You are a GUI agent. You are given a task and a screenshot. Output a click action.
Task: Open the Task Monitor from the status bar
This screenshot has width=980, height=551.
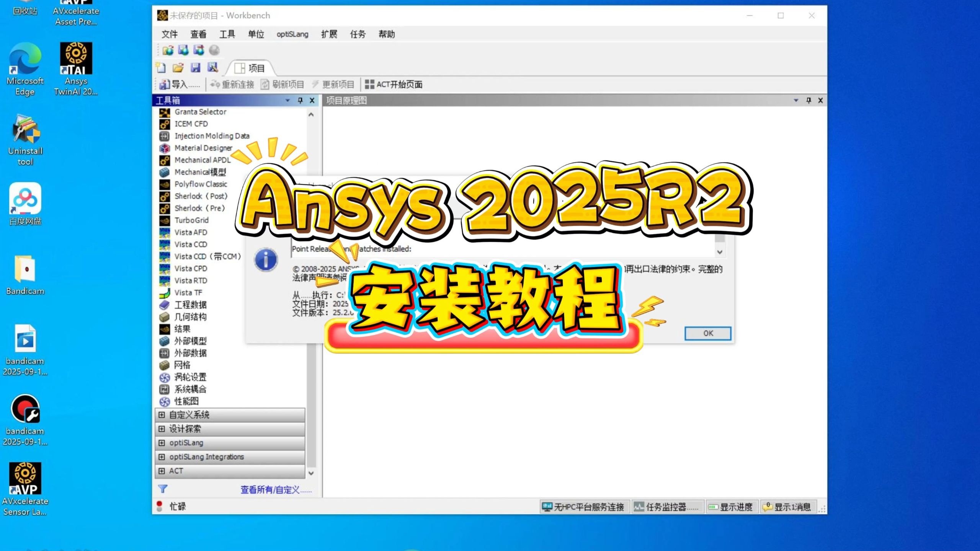click(x=667, y=506)
